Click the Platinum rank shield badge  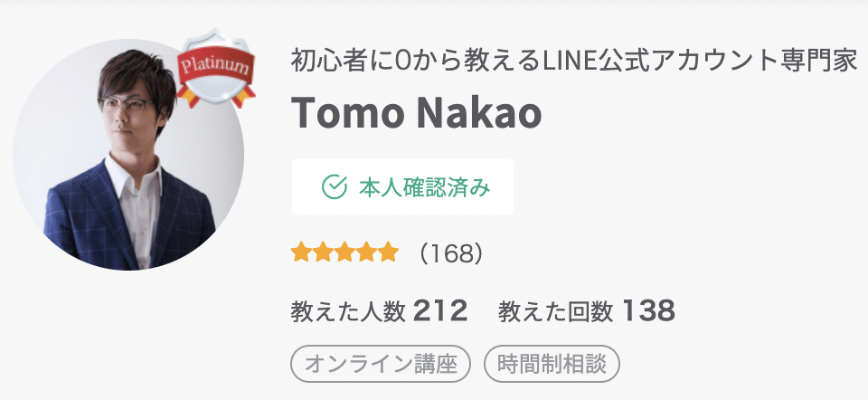pos(215,68)
